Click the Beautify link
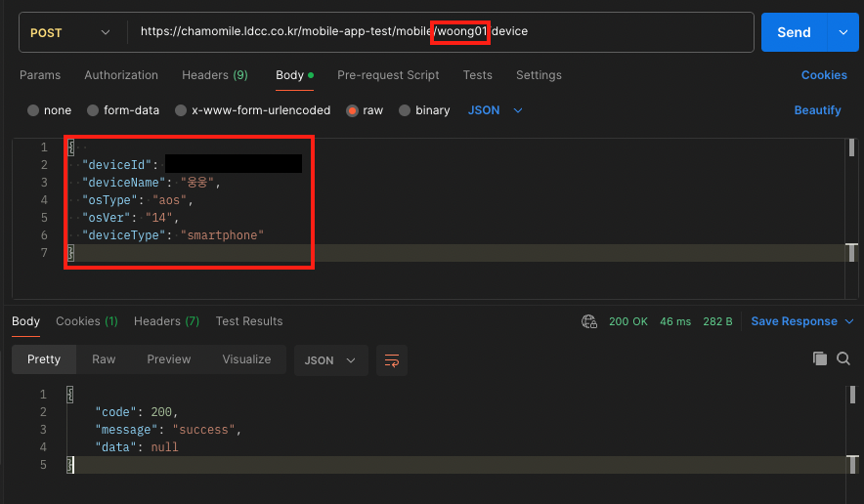 [817, 110]
